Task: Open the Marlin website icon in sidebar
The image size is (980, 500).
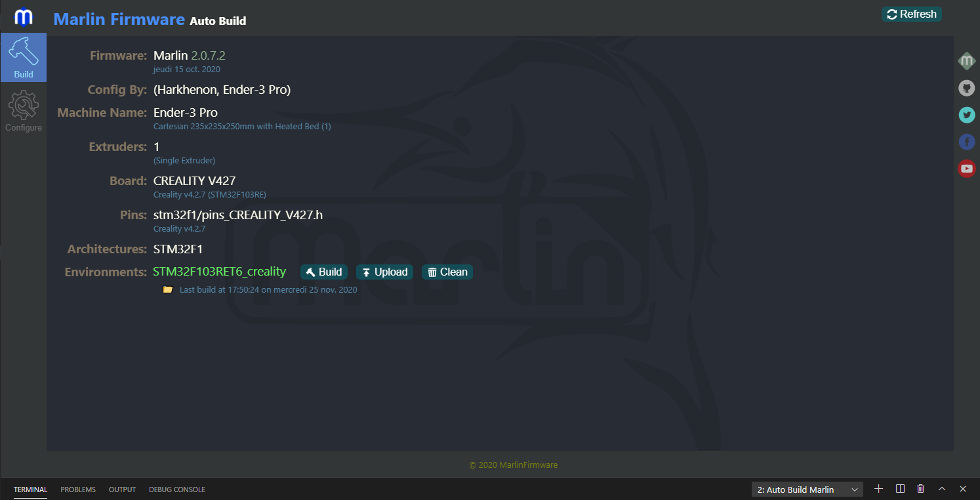Action: pyautogui.click(x=967, y=61)
